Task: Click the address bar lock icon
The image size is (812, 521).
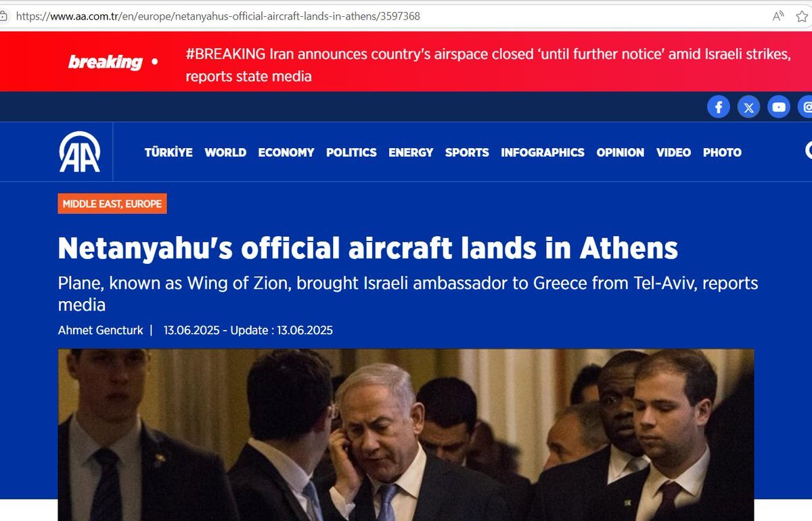Action: (x=4, y=16)
